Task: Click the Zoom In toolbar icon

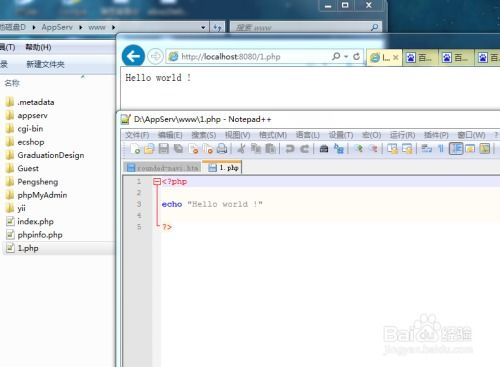Action: coord(359,149)
